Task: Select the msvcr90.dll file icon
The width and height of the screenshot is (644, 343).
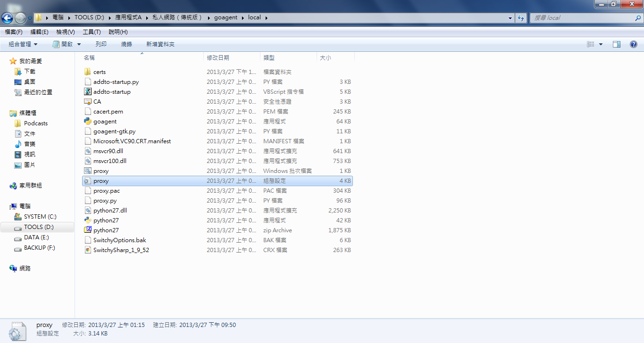Action: [87, 151]
